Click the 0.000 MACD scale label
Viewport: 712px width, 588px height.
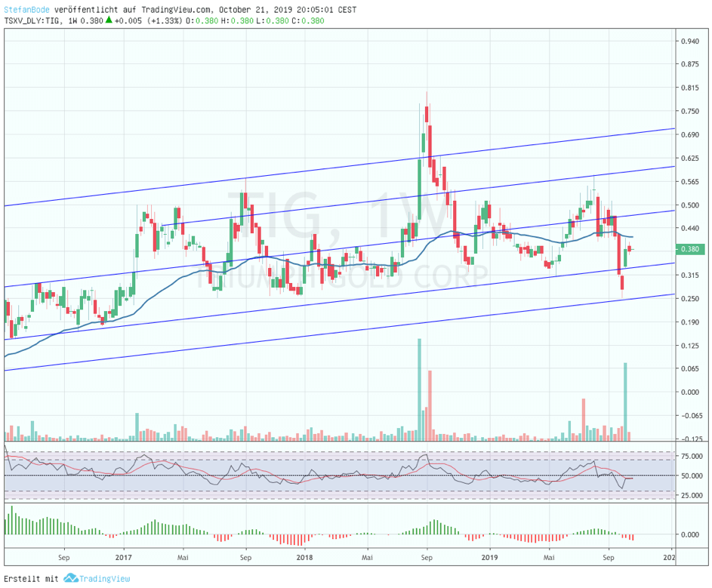click(x=691, y=534)
